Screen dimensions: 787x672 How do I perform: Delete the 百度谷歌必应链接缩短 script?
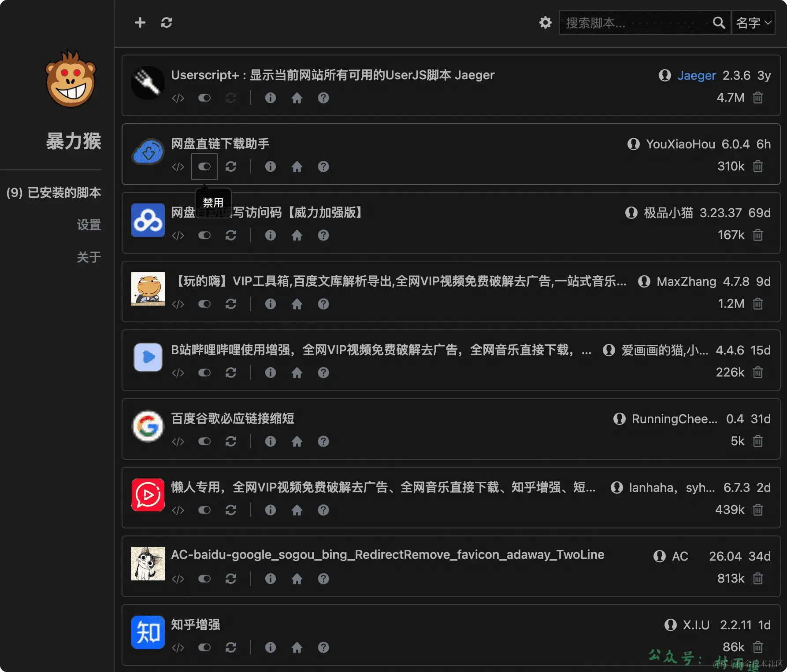[758, 441]
